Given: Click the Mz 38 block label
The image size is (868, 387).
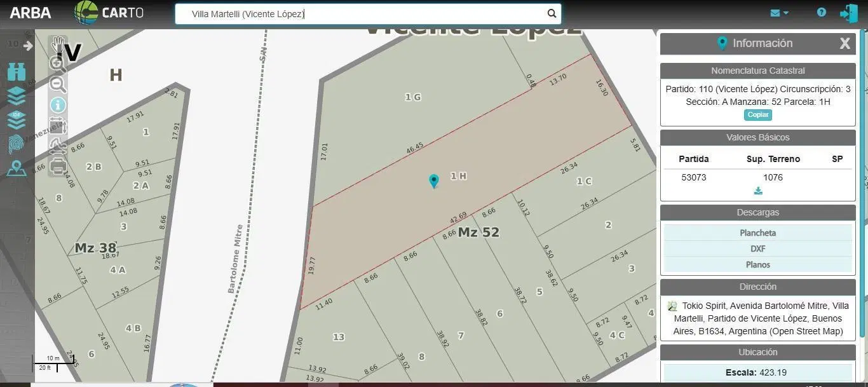Looking at the screenshot, I should 95,248.
